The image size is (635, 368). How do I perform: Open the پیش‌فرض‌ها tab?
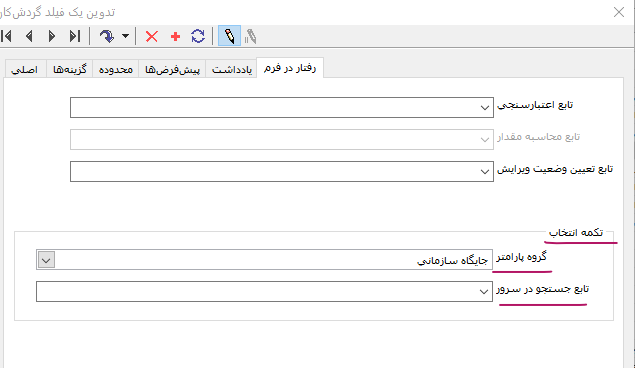coord(173,69)
